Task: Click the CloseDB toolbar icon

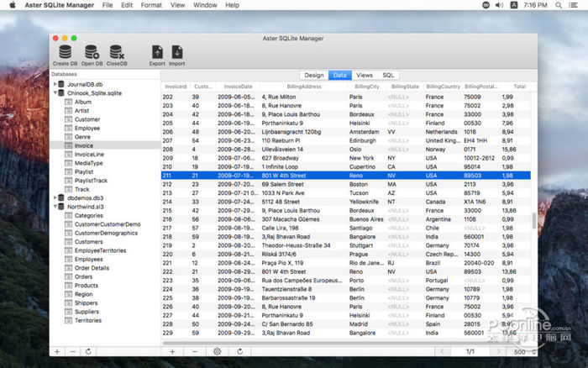Action: click(x=117, y=52)
